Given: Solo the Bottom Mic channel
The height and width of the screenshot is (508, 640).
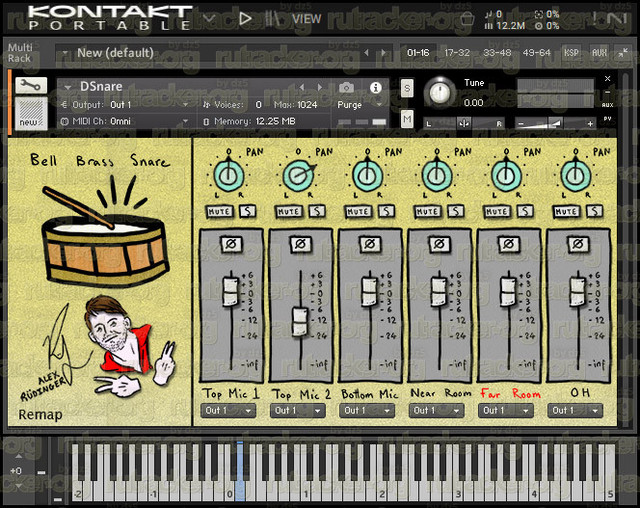Looking at the screenshot, I should pyautogui.click(x=386, y=211).
